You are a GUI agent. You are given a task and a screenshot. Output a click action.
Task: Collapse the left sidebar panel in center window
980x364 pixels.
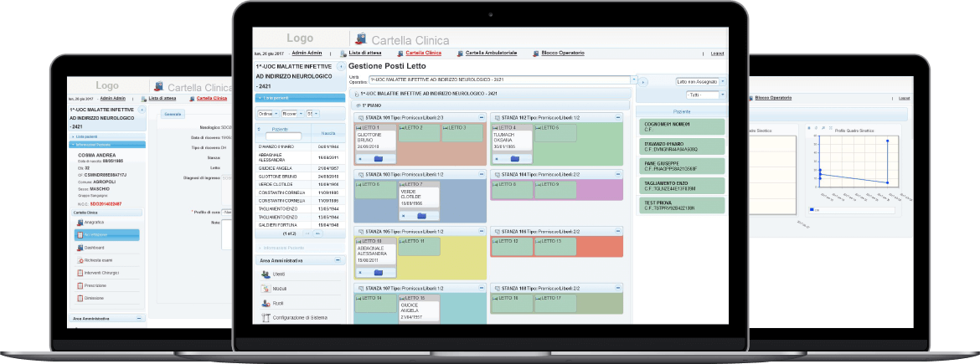[x=341, y=65]
